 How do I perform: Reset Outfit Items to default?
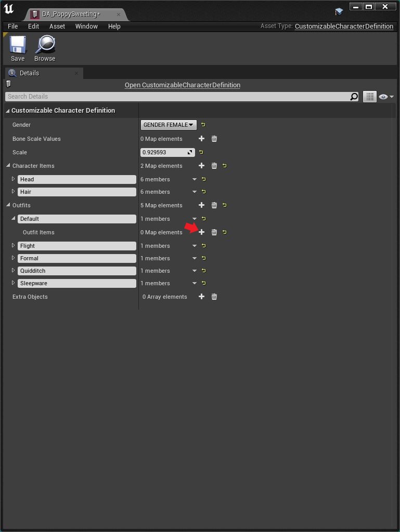tap(225, 232)
